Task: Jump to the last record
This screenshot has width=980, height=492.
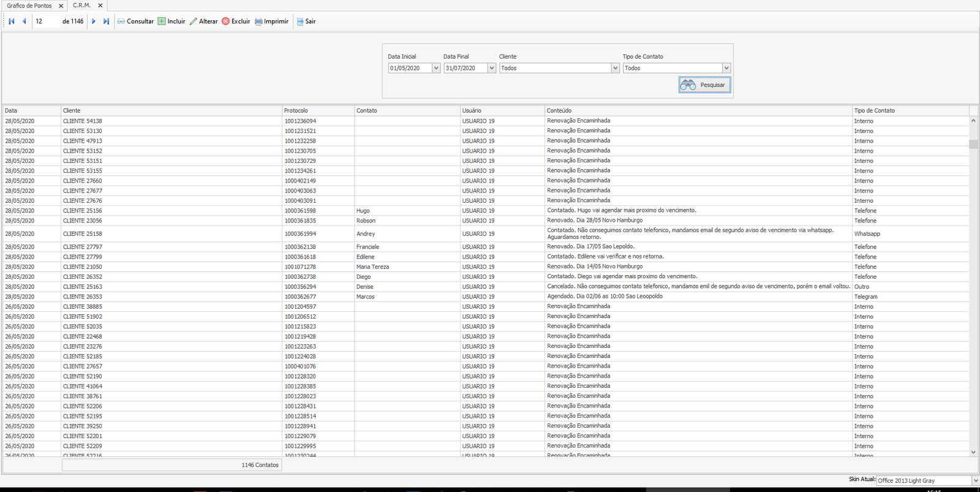Action: [x=106, y=21]
